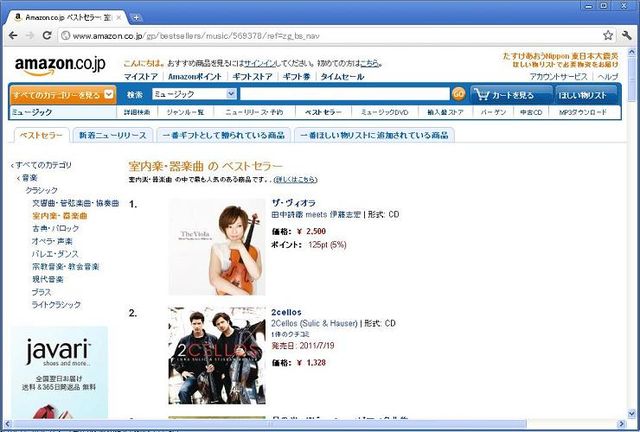
Task: Click inside the Amazon search text field
Action: tap(345, 94)
